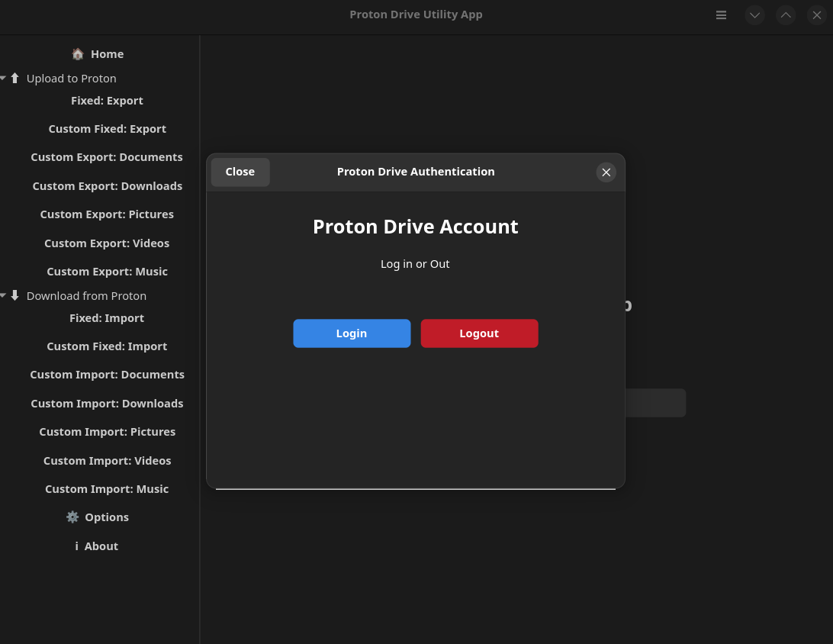Open the hamburger menu in the title bar
833x644 pixels.
tap(721, 14)
